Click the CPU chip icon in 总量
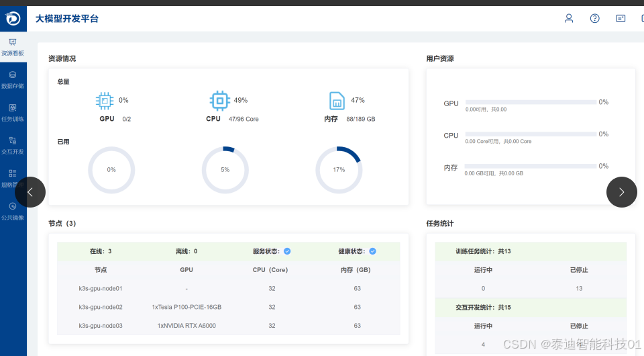The image size is (644, 356). (x=220, y=101)
